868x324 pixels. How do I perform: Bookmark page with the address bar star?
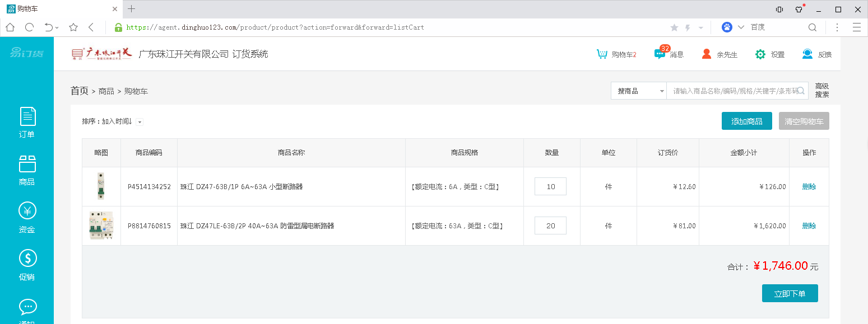(73, 27)
